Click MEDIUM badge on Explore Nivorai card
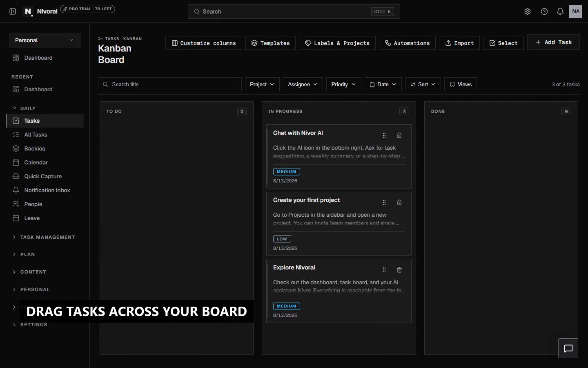This screenshot has height=368, width=588. coord(286,306)
